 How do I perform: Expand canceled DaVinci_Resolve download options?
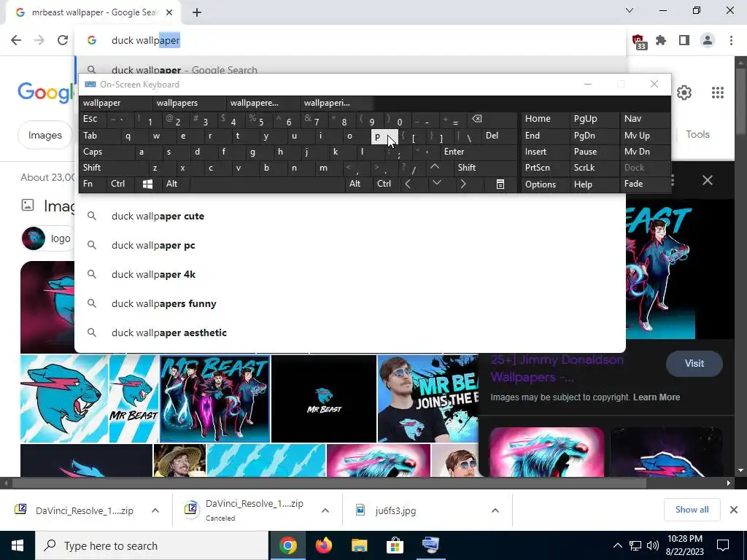click(x=325, y=510)
